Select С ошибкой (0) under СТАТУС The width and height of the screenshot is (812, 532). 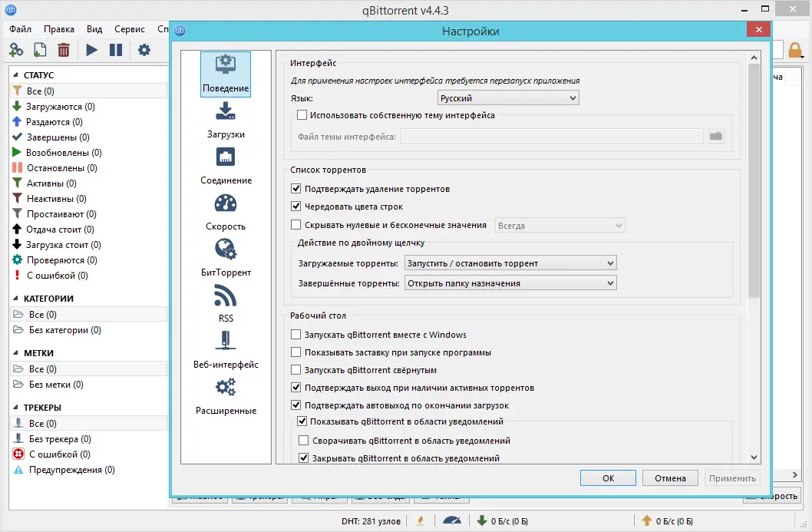(57, 276)
